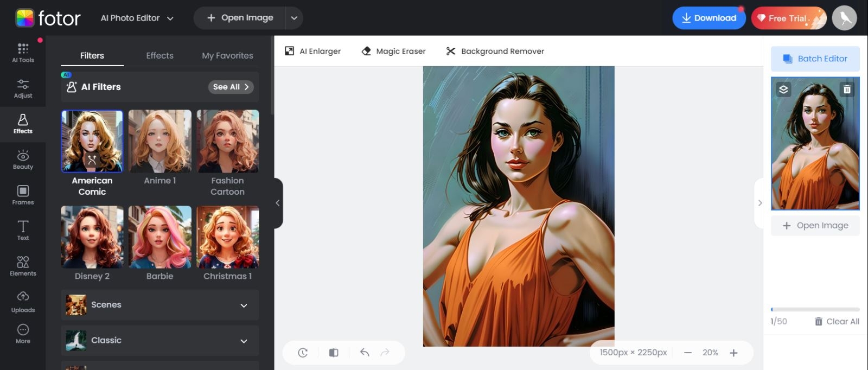This screenshot has width=868, height=370.
Task: Toggle the compare original view icon
Action: 334,353
